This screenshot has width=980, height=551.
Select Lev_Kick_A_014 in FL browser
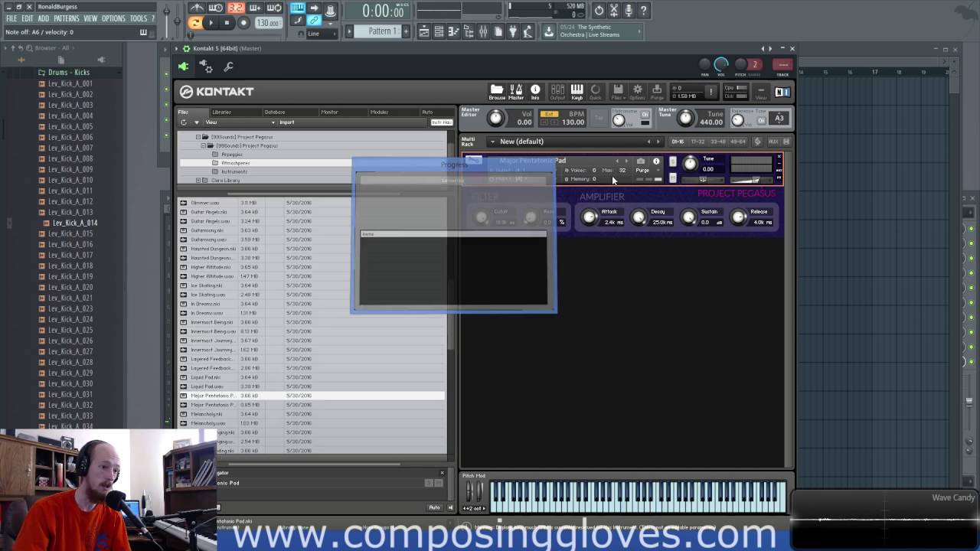point(75,223)
